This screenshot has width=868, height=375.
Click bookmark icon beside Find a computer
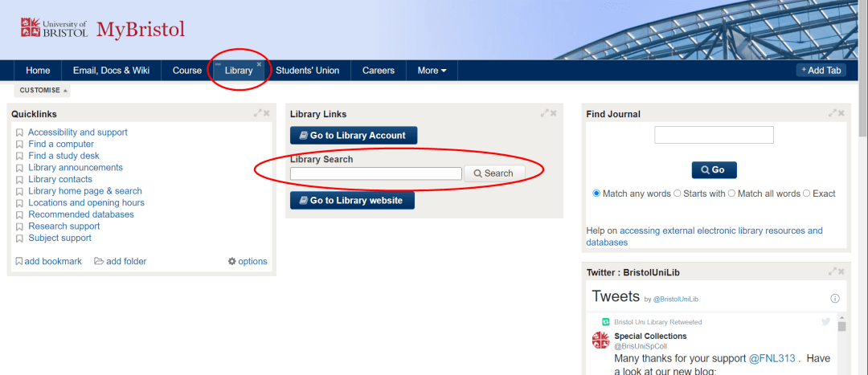pyautogui.click(x=19, y=145)
